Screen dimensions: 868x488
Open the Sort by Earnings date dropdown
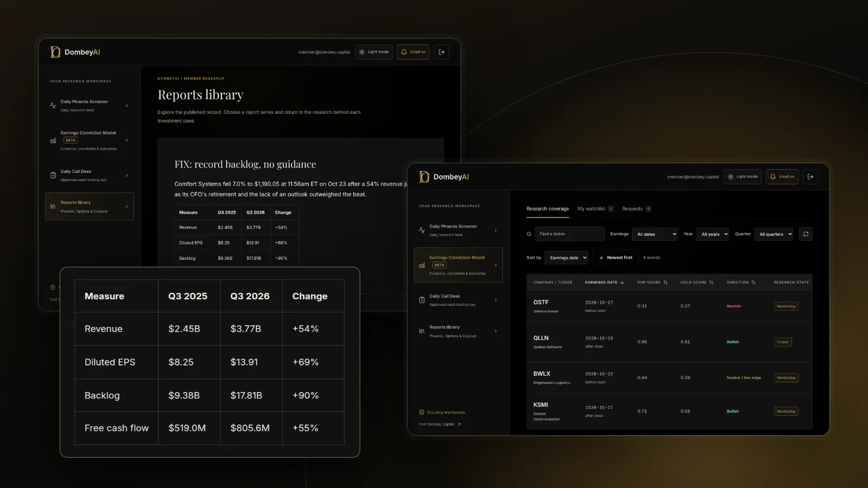[566, 258]
